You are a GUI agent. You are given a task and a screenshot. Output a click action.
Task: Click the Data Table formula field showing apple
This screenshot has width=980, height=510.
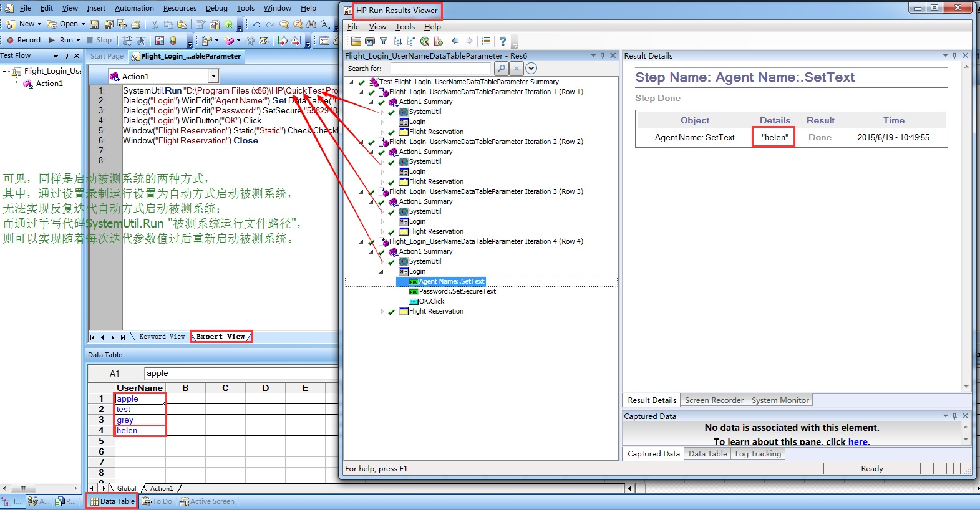click(241, 373)
